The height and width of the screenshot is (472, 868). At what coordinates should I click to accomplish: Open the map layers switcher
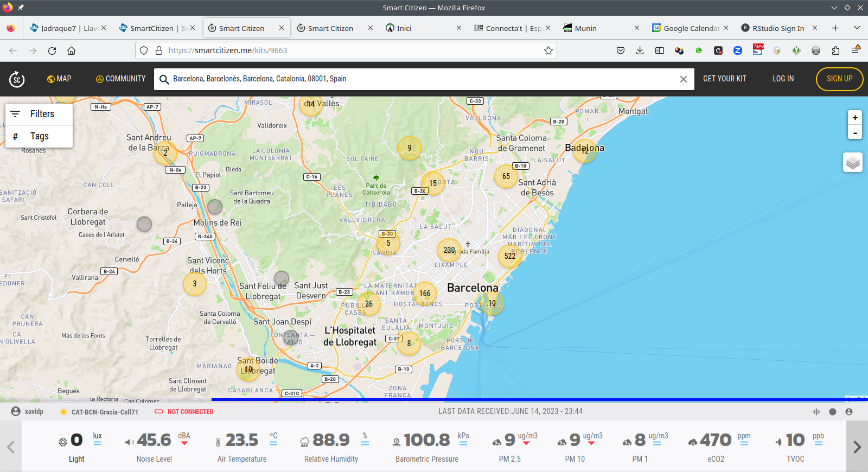pos(852,162)
